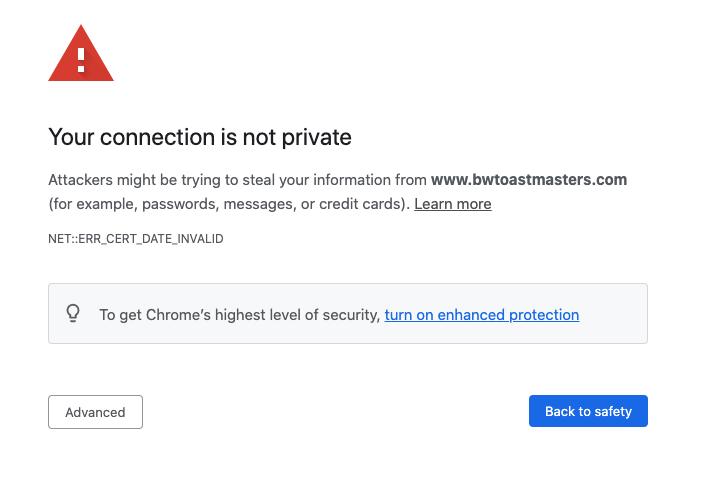Click the lightbulb tip icon

73,314
